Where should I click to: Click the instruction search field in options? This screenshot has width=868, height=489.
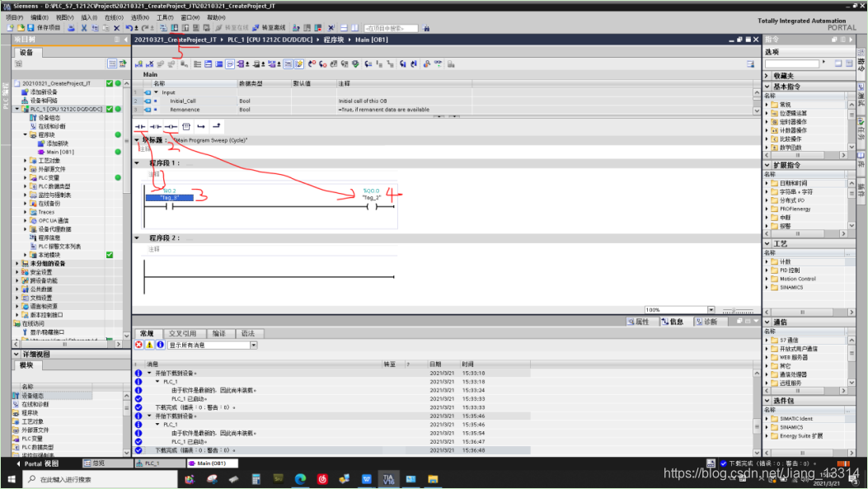point(792,63)
